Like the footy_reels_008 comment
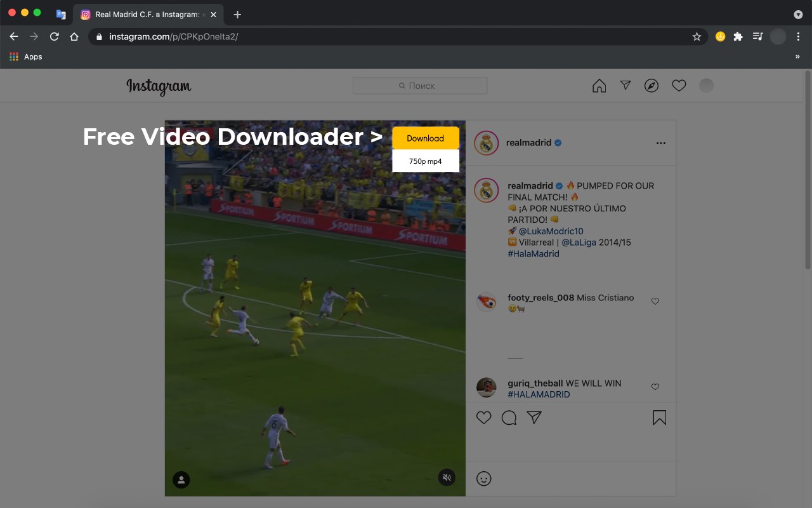The image size is (812, 508). point(655,302)
